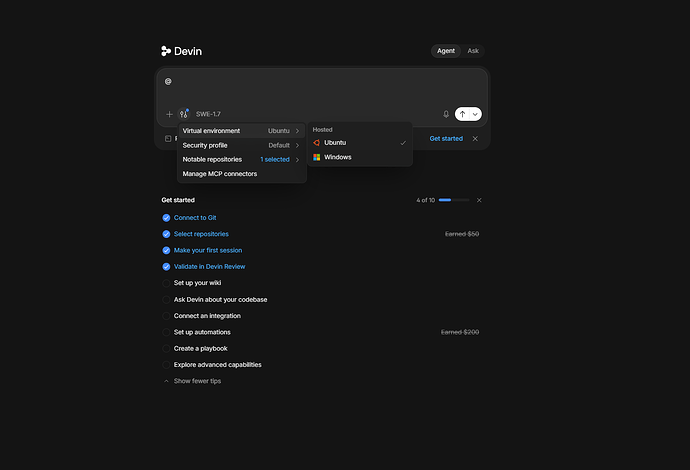Viewport: 690px width, 470px height.
Task: Open Select repositories step
Action: point(201,234)
